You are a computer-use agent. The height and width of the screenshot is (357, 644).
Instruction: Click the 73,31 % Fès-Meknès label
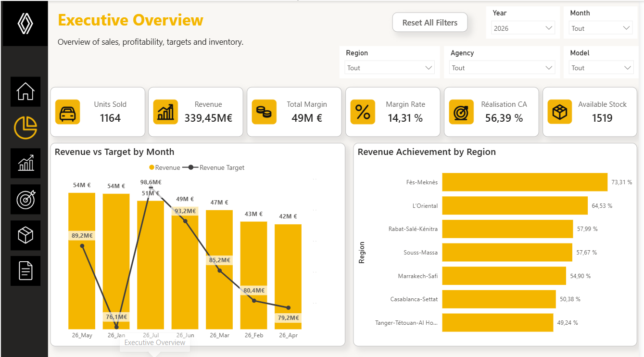click(x=621, y=182)
